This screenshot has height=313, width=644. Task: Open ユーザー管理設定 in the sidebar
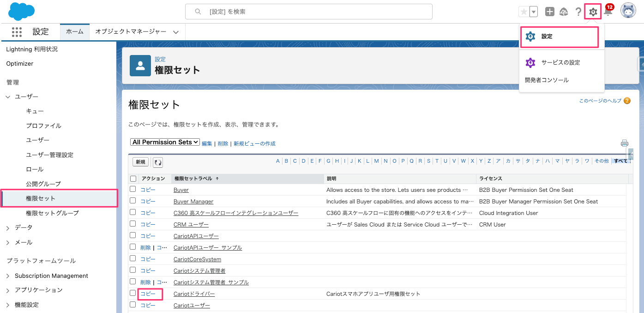50,155
